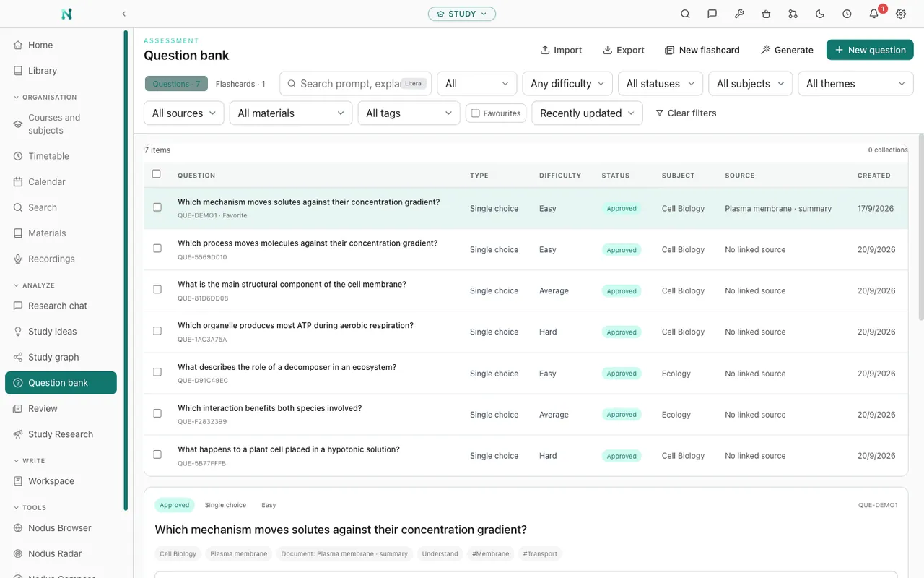
Task: Open the All sources dropdown
Action: pyautogui.click(x=184, y=113)
